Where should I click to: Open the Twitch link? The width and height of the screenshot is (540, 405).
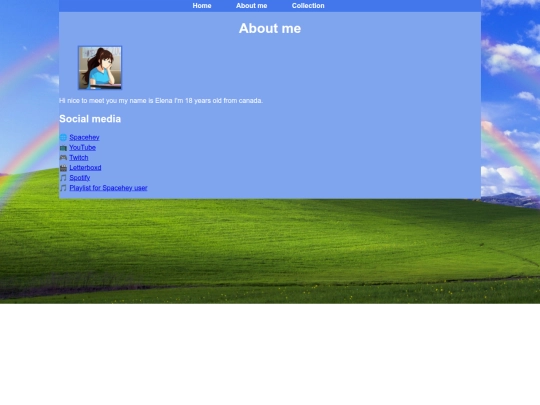coord(79,157)
